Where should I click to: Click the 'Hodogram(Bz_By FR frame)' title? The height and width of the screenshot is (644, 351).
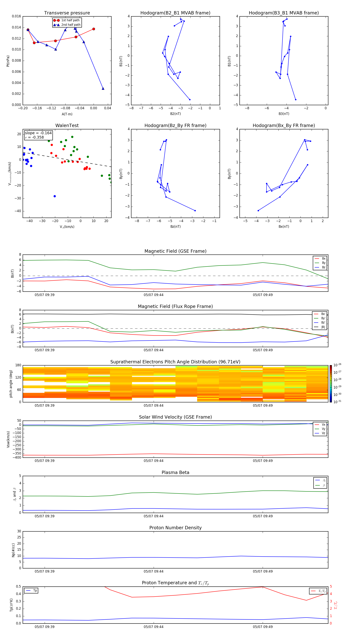[175, 125]
